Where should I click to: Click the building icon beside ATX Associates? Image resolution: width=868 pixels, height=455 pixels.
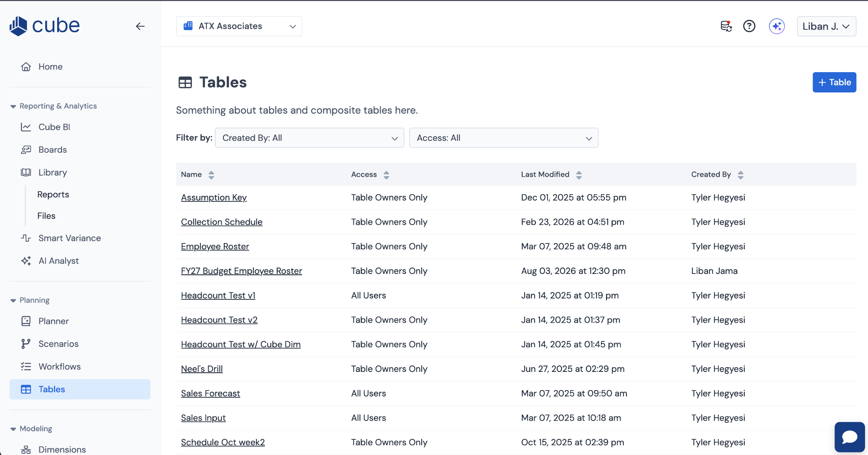(x=188, y=26)
